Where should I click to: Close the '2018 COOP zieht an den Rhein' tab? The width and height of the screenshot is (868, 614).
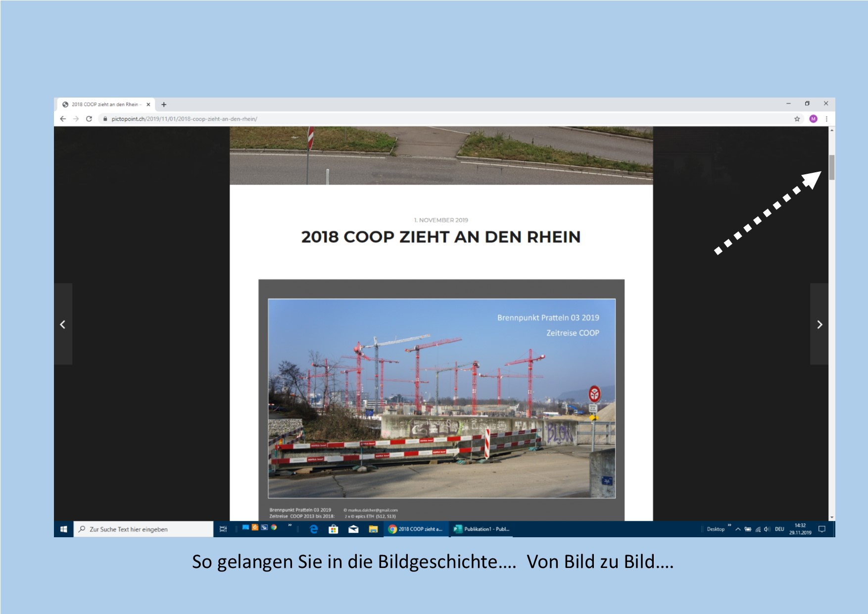(x=148, y=104)
